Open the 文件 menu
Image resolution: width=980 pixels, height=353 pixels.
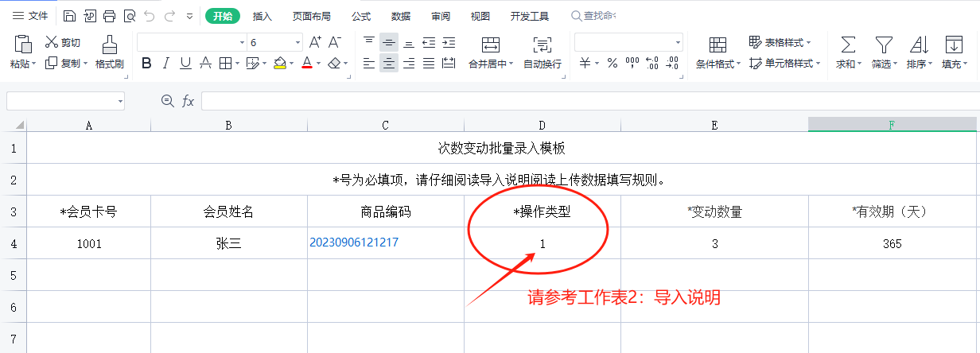(x=30, y=16)
